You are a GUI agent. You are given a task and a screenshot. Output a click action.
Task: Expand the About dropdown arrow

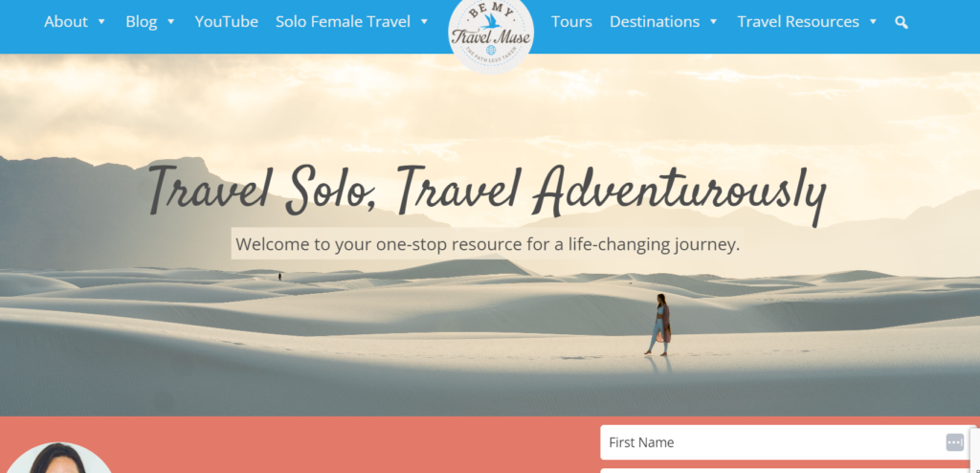pyautogui.click(x=101, y=22)
